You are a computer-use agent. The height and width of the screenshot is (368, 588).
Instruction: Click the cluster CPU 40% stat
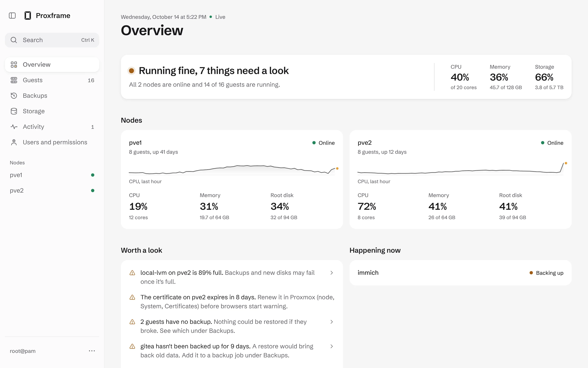tap(463, 77)
